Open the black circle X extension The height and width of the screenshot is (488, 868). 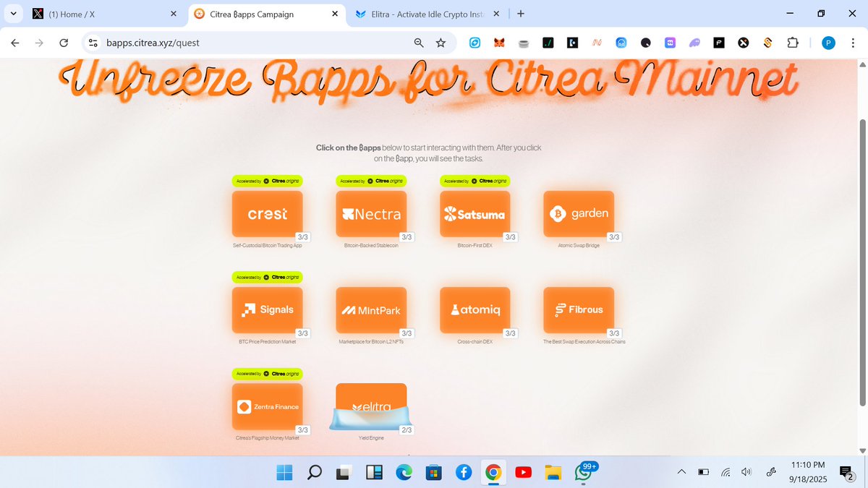click(x=743, y=43)
